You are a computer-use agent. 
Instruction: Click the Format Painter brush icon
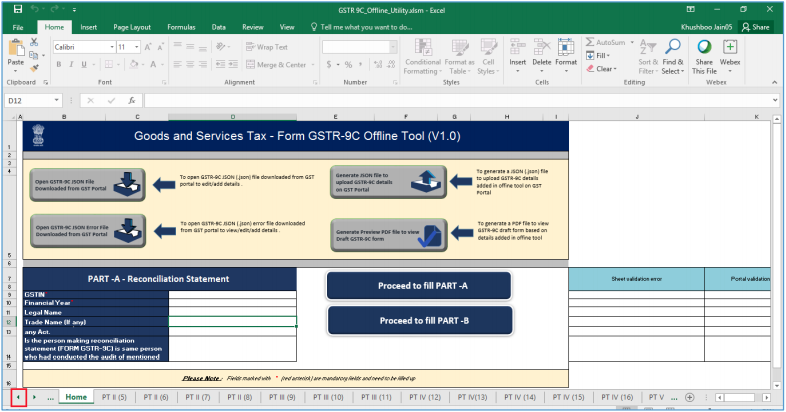coord(34,68)
